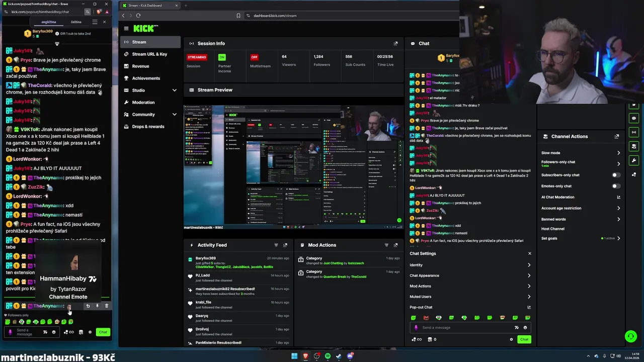
Task: Select angličtina in popout translate bar
Action: [x=49, y=22]
